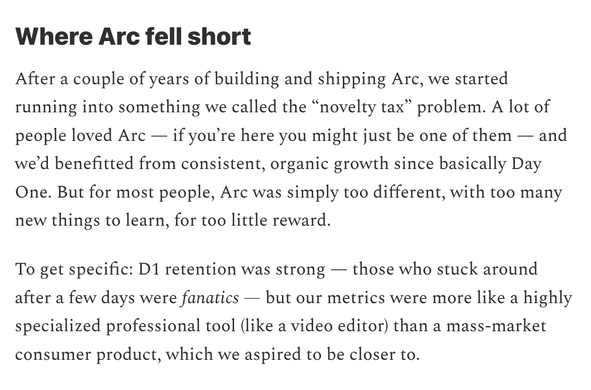Click the phrase 'consumer product' in last line
Screen dimensions: 591x390
pos(88,355)
